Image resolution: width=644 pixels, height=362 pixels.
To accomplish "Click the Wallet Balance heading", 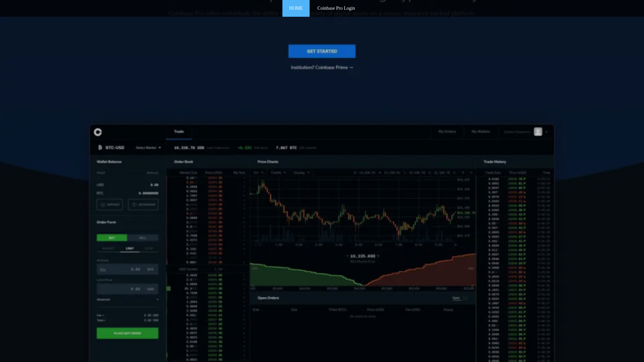I will pyautogui.click(x=109, y=162).
